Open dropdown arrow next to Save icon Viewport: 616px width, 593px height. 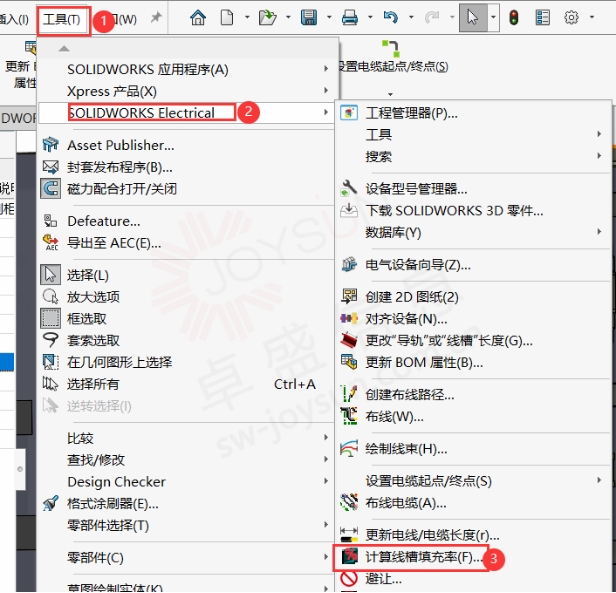pyautogui.click(x=329, y=17)
